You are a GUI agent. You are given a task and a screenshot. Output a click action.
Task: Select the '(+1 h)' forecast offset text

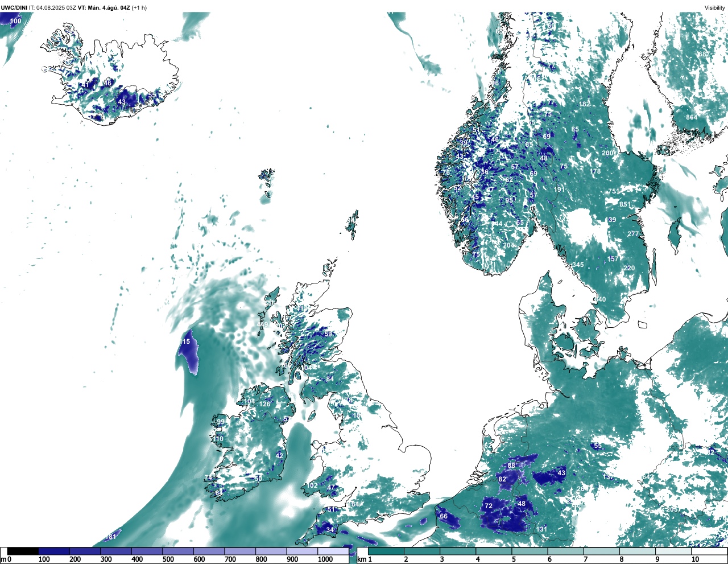click(x=139, y=7)
